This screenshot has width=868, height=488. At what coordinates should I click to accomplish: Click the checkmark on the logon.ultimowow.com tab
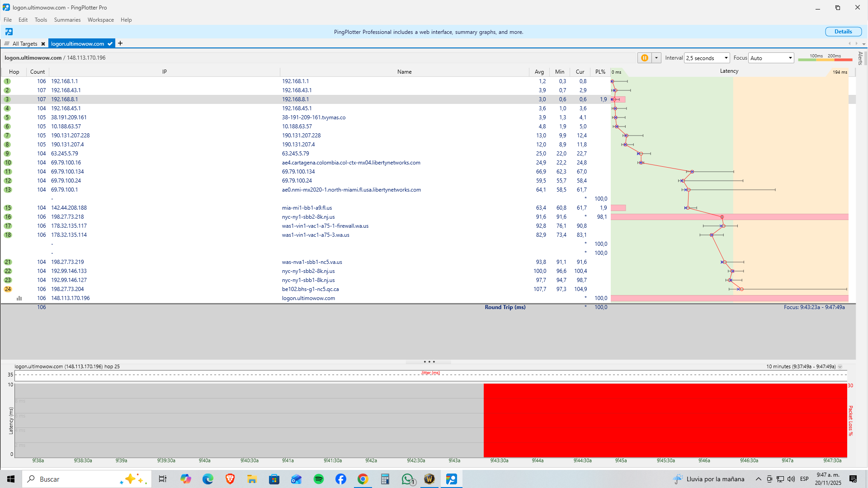tap(110, 44)
